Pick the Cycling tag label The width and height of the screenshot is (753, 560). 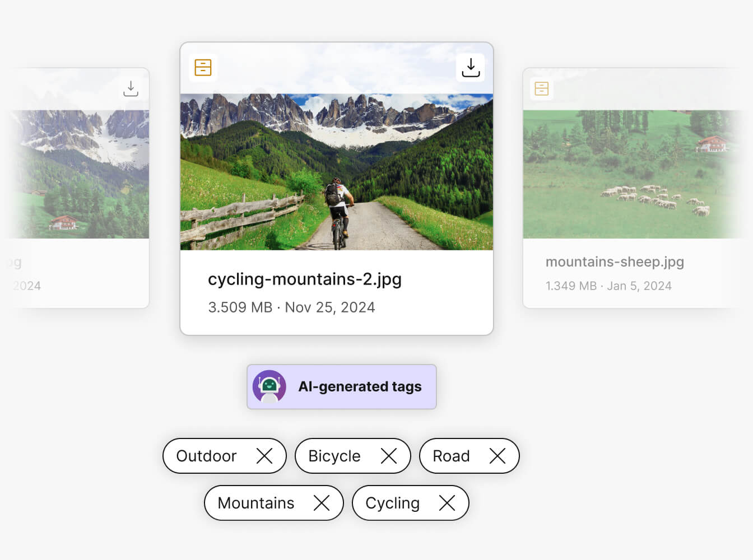click(x=392, y=503)
